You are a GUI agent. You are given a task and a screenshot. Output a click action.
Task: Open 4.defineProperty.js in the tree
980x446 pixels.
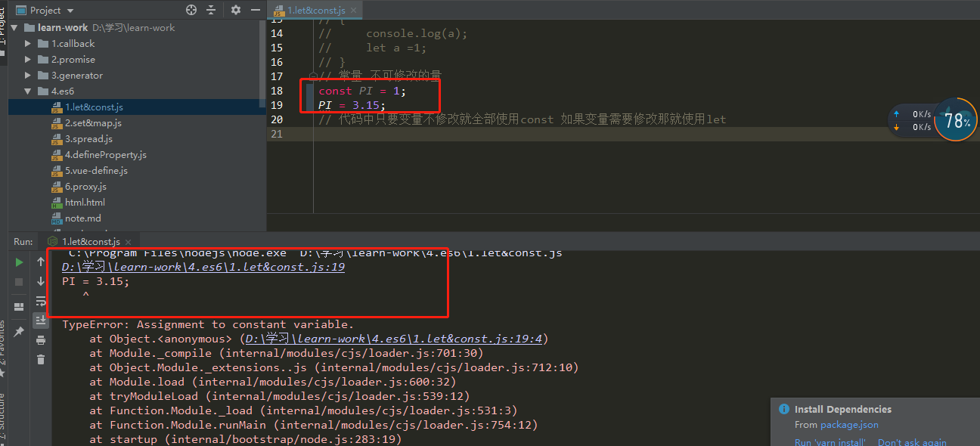pyautogui.click(x=106, y=155)
